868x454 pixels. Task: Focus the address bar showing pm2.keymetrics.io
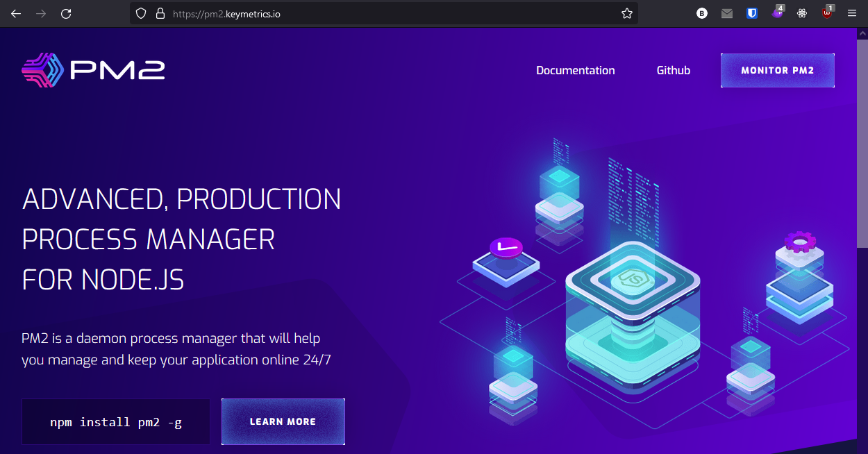point(384,13)
